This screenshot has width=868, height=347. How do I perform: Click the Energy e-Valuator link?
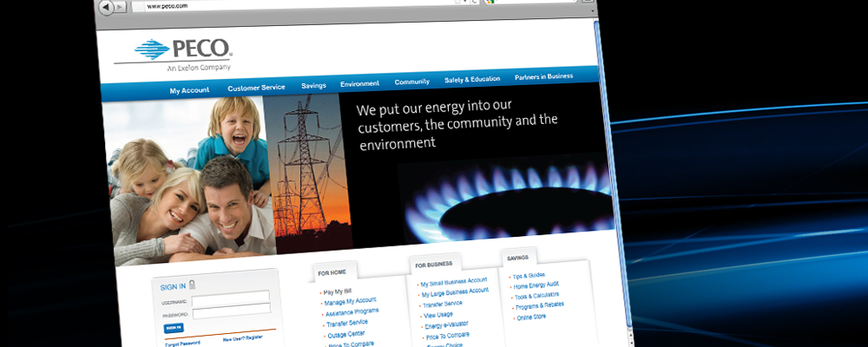(x=446, y=324)
